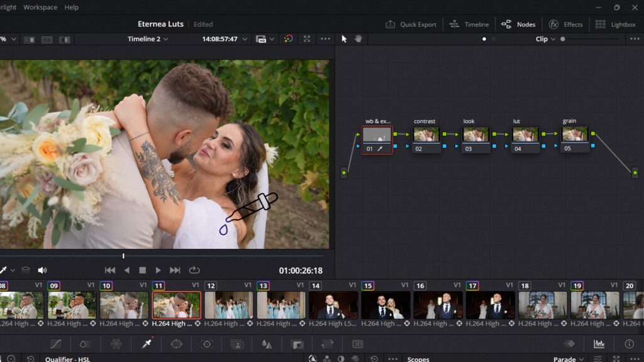
Task: Show the Timeline panel
Action: (x=469, y=25)
